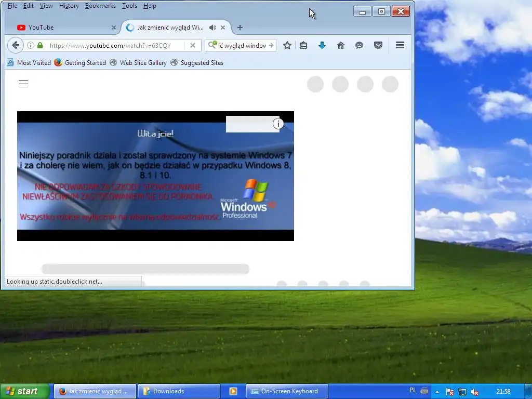The image size is (532, 399).
Task: Open the Windows start menu
Action: pos(25,391)
